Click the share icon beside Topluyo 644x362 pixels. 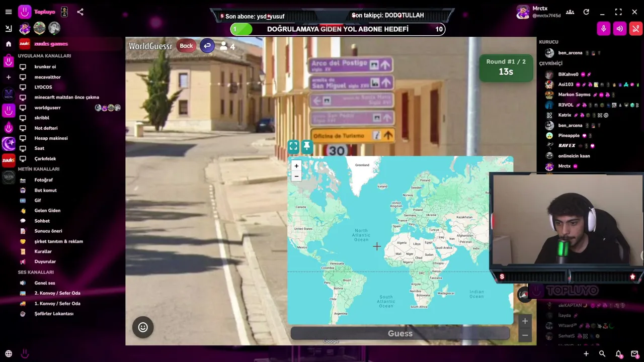(80, 12)
